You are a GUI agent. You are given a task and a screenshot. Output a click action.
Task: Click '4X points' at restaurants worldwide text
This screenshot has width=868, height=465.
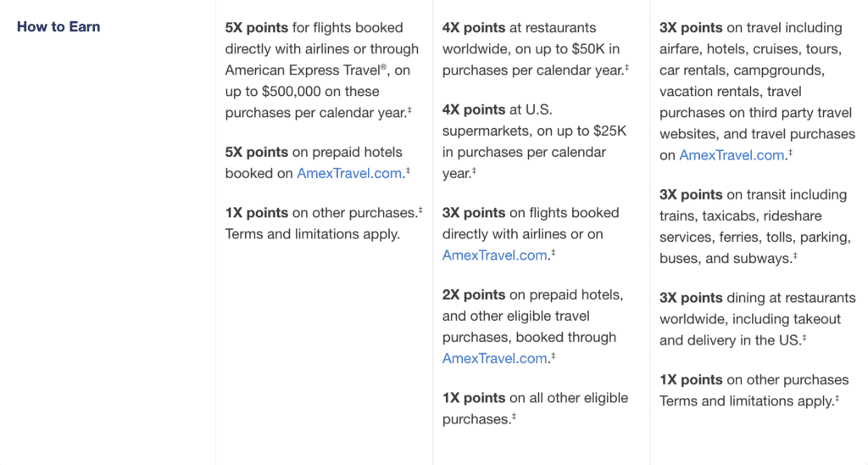[x=474, y=28]
